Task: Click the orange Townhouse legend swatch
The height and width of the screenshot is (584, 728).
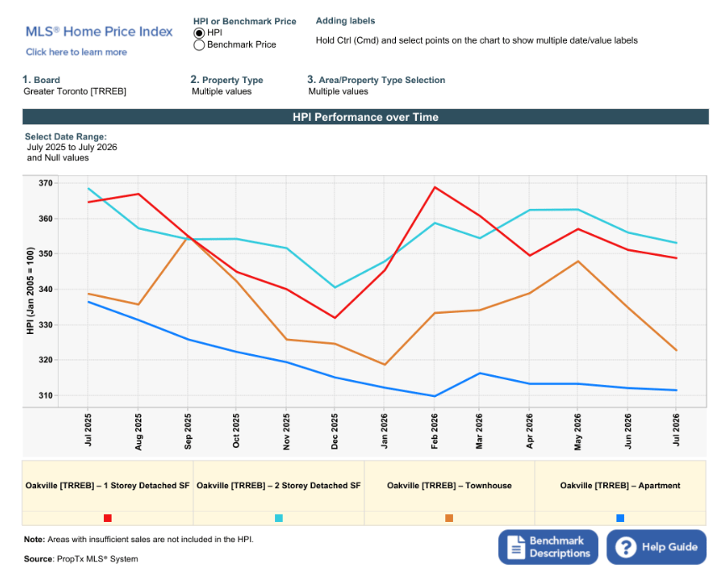Action: (x=449, y=518)
